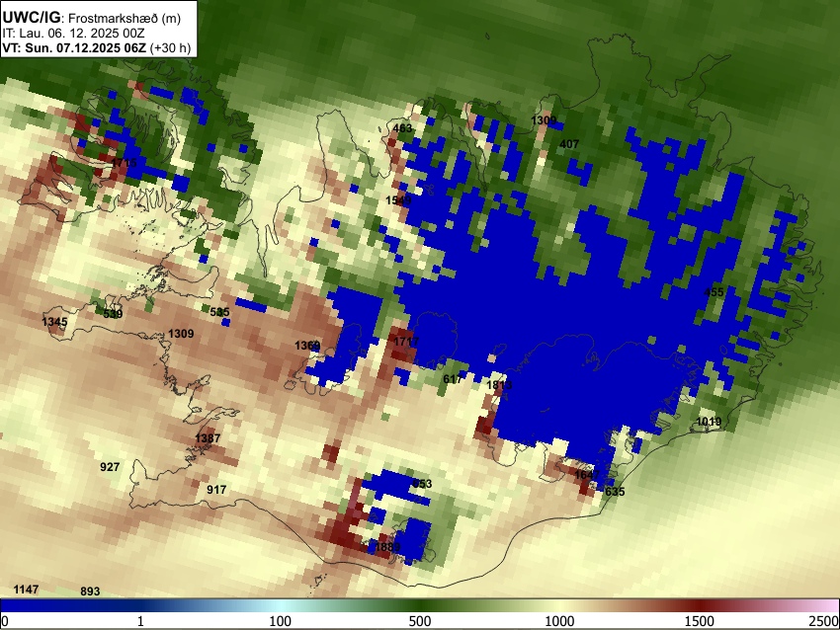Click the map value 893
The width and height of the screenshot is (840, 630).
coord(90,591)
